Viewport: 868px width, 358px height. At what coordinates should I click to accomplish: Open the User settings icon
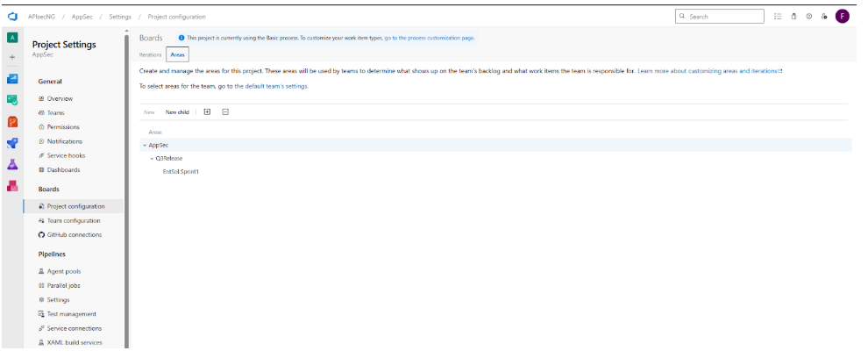point(824,17)
